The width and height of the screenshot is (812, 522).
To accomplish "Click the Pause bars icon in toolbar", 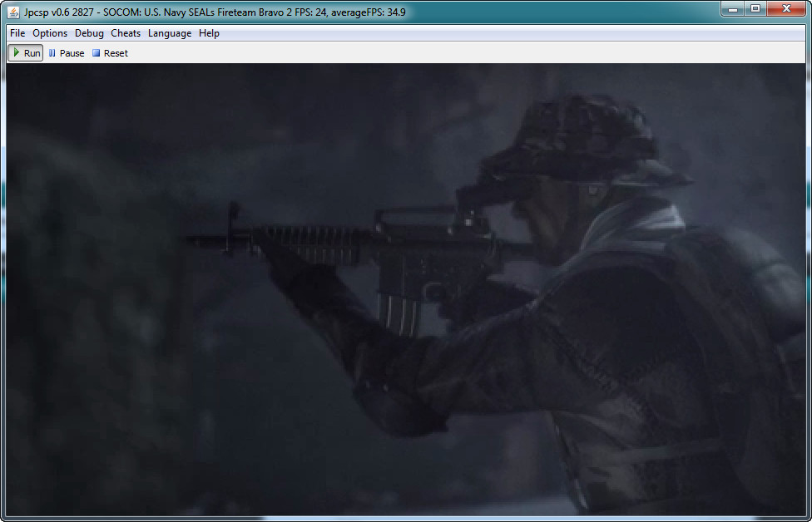I will click(52, 53).
